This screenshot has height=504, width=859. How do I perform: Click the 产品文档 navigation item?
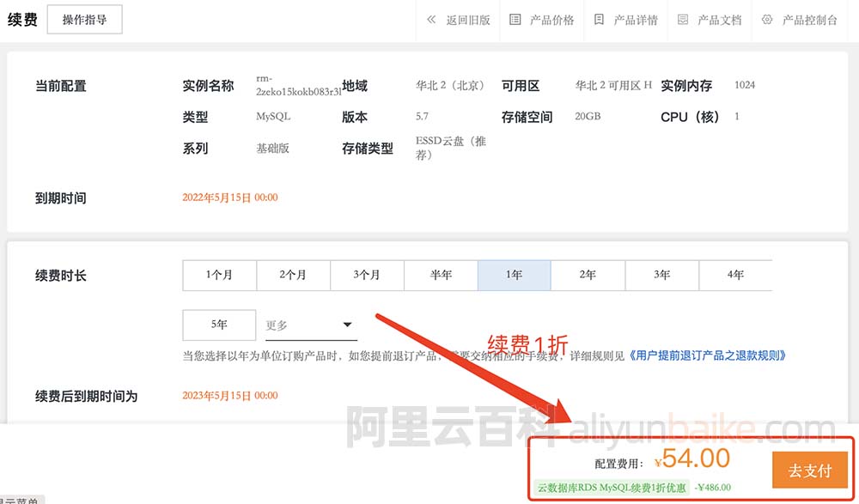coord(719,20)
